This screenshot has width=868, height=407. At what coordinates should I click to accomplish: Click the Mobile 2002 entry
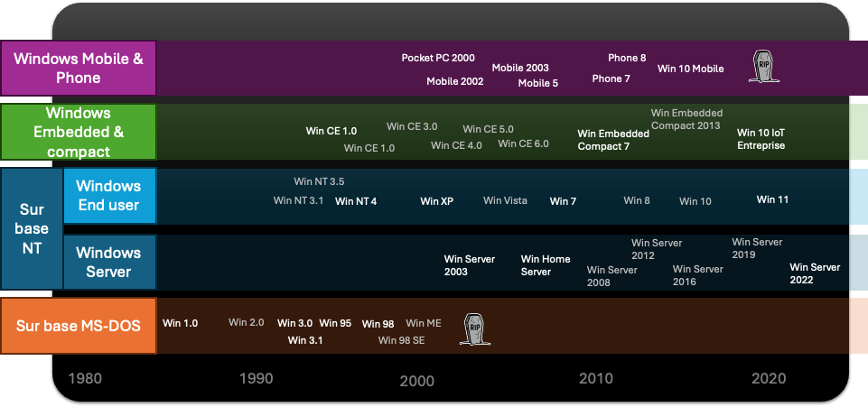455,82
